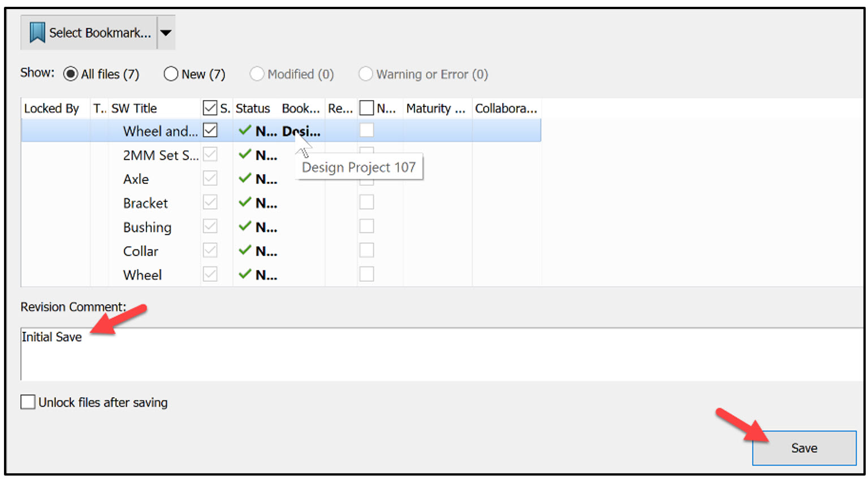Click the green status icon for Collar
Screen dimensions: 868x479
[x=245, y=250]
